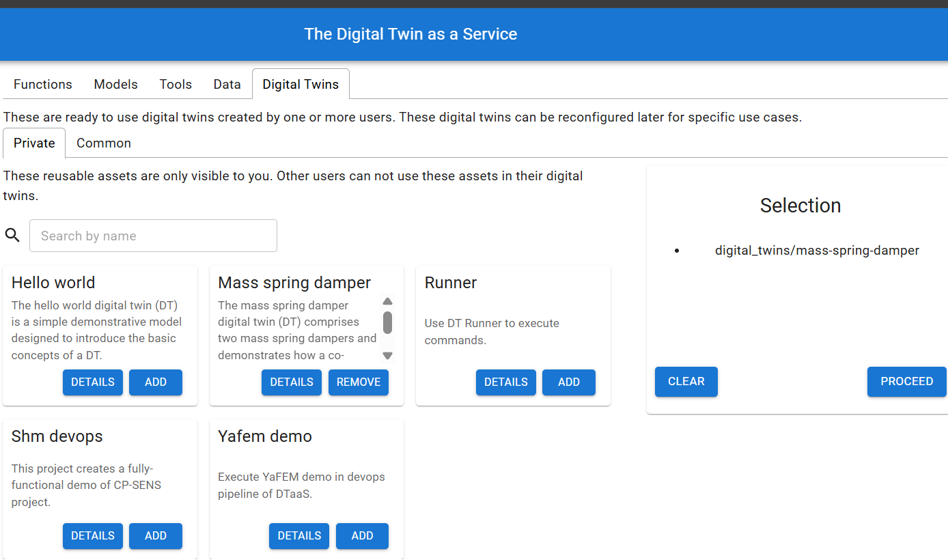Add Yafem demo to selection
Screen dimensions: 948x560
[x=362, y=535]
